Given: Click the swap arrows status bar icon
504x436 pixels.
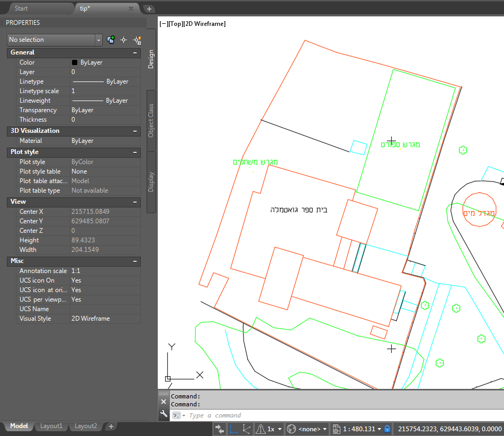Looking at the screenshot, I should coord(220,429).
